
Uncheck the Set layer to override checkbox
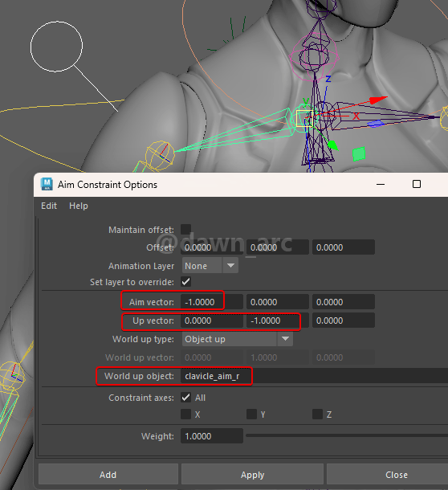click(x=186, y=282)
